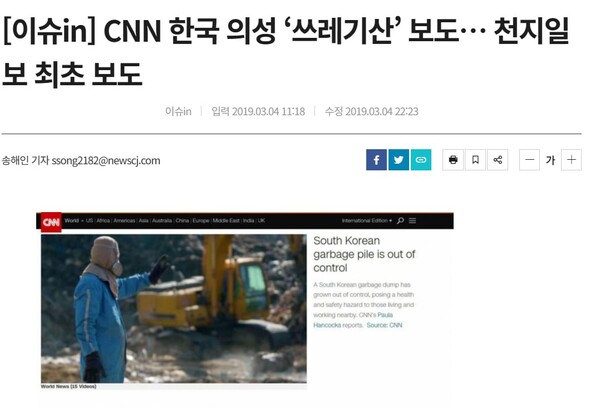Click the CNN logo in screenshot
The height and width of the screenshot is (412, 600).
click(x=51, y=222)
